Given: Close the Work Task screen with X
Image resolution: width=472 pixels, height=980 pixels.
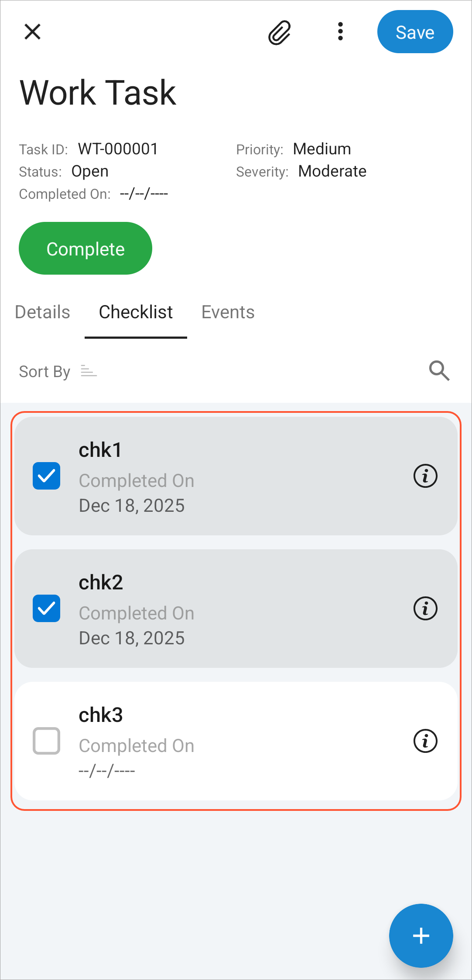Looking at the screenshot, I should pos(33,32).
